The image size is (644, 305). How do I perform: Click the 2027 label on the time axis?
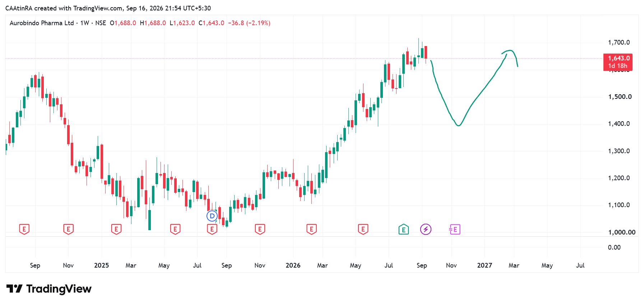tap(485, 265)
